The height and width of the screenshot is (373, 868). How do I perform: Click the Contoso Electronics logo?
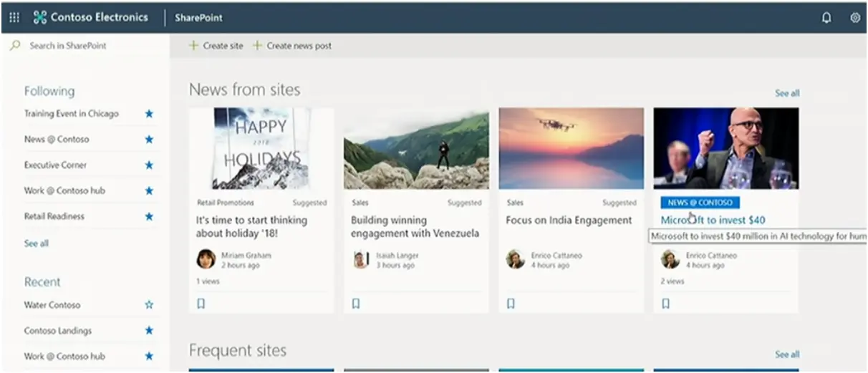tap(40, 18)
